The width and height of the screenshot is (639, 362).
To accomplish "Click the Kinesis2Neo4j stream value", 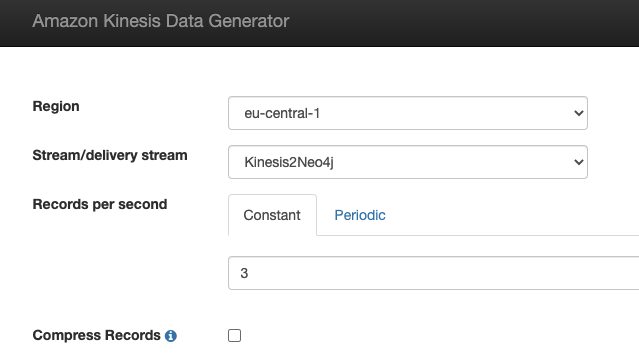I will click(x=289, y=162).
